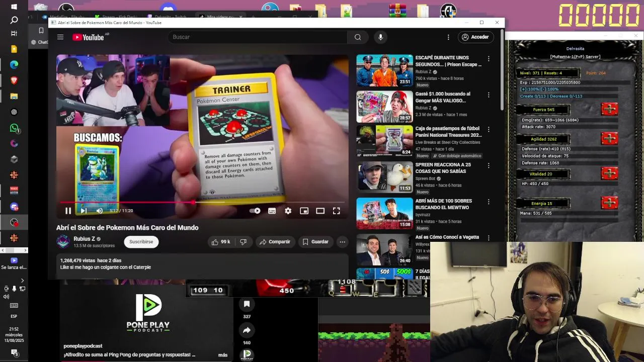Open options for the MEWTWO video
644x362 pixels.
tap(489, 202)
